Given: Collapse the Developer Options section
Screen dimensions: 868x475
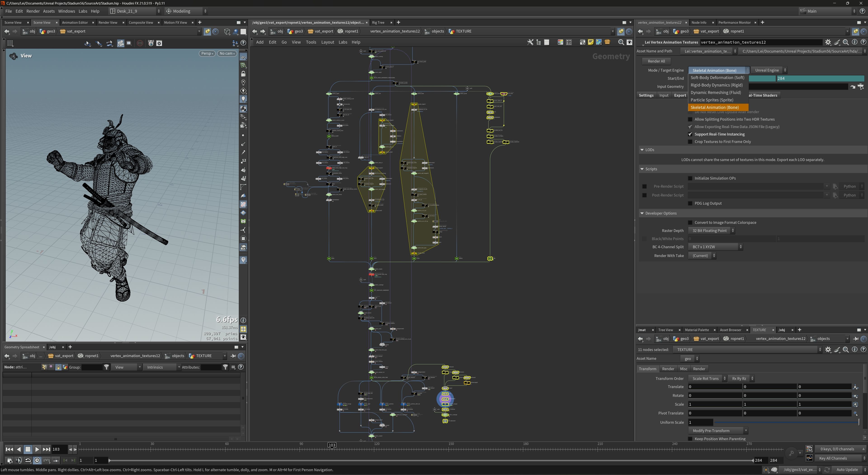Looking at the screenshot, I should (642, 213).
